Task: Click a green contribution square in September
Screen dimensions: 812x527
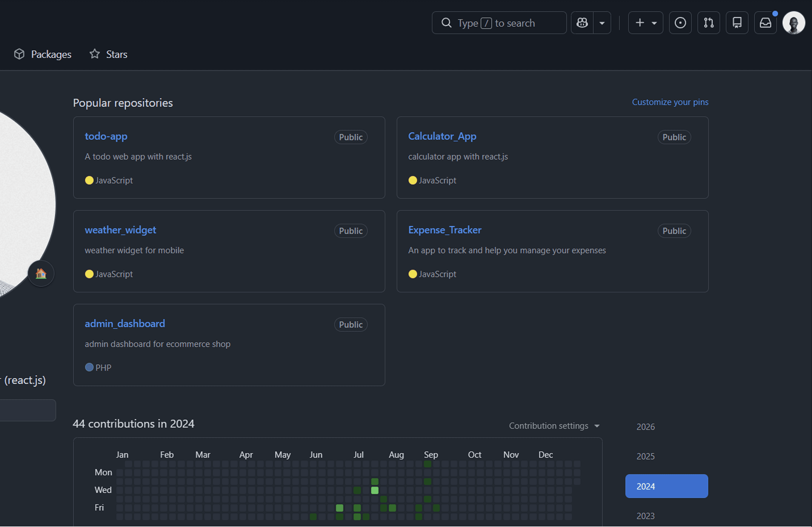Action: tap(427, 464)
